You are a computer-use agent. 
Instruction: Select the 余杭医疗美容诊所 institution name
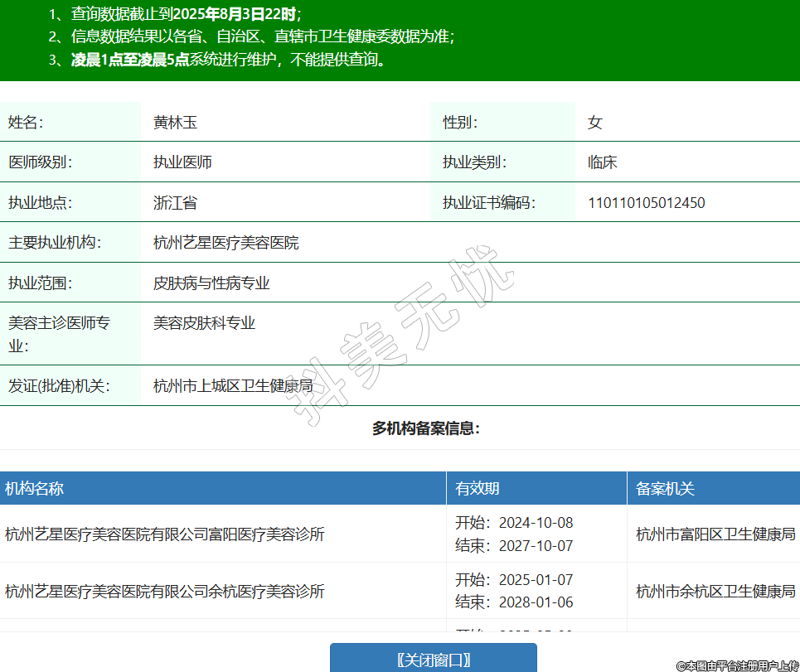coord(164,591)
